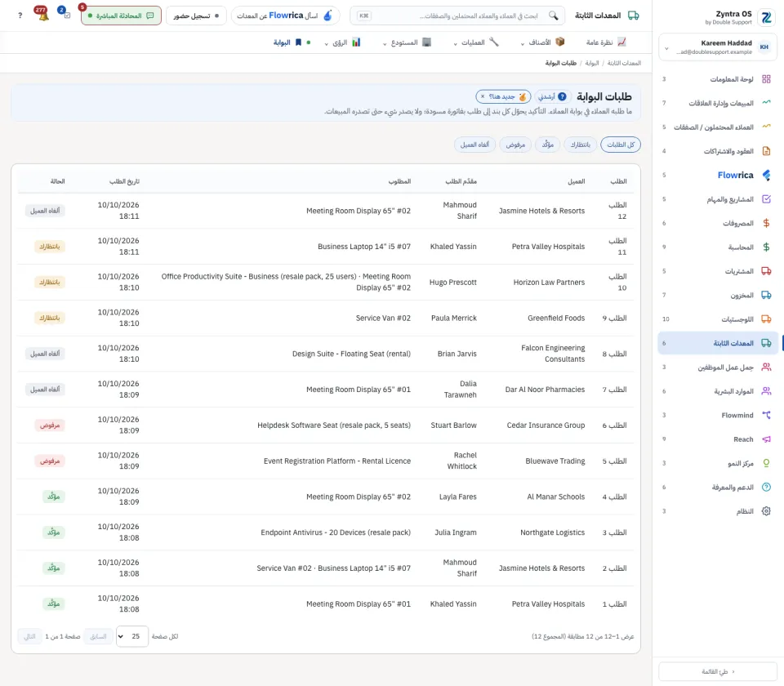The height and width of the screenshot is (686, 784).
Task: Expand the المستودع dropdown in the top navigation
Action: tap(407, 42)
